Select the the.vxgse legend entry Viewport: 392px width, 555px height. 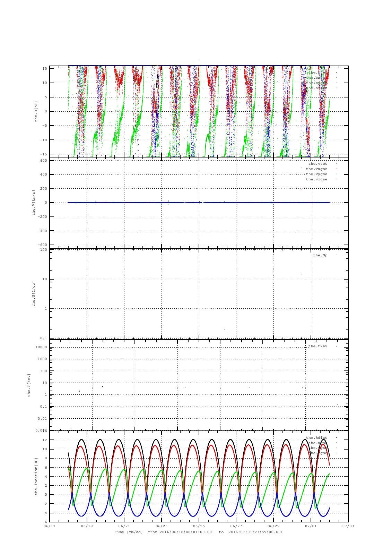tap(316, 169)
